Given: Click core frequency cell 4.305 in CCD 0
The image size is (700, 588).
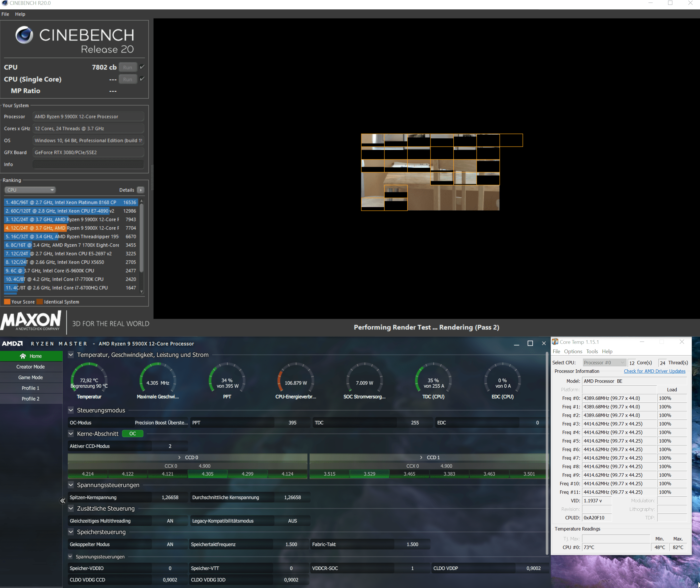Looking at the screenshot, I should pyautogui.click(x=207, y=474).
